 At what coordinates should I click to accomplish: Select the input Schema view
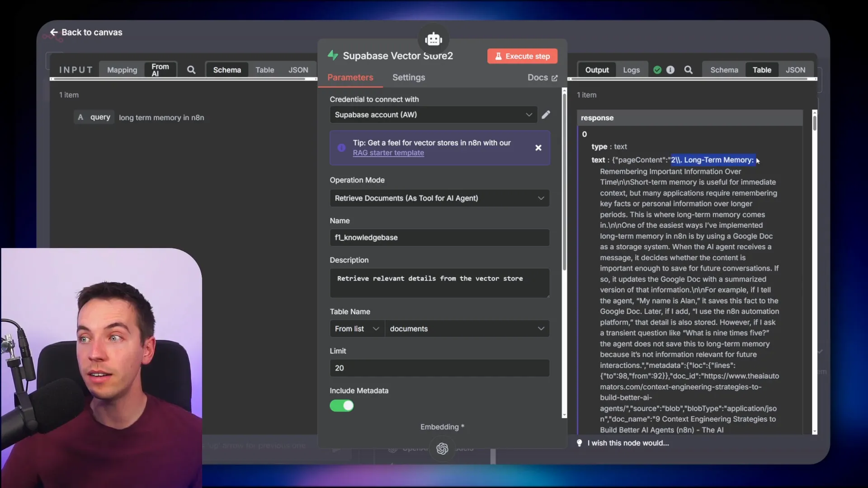point(227,70)
